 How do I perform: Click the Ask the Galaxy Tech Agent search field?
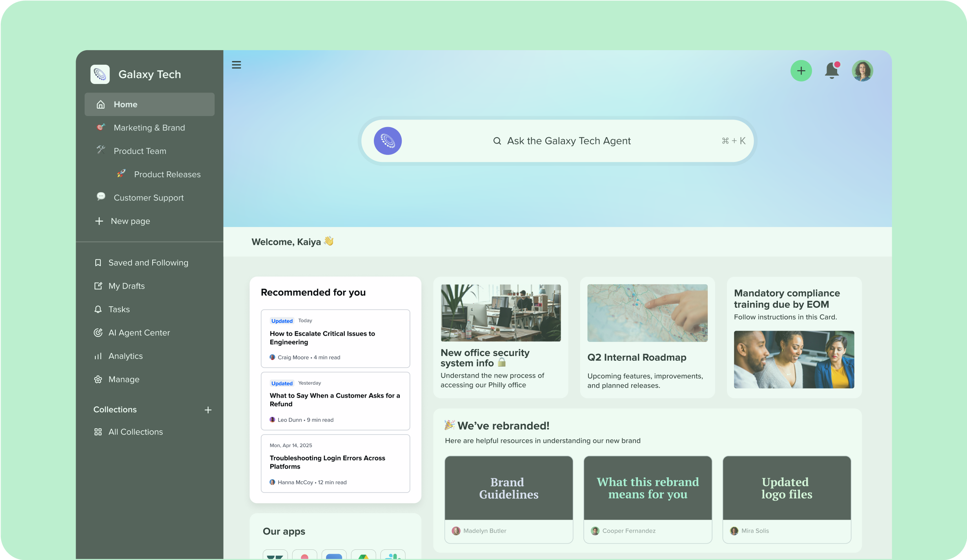pos(568,141)
